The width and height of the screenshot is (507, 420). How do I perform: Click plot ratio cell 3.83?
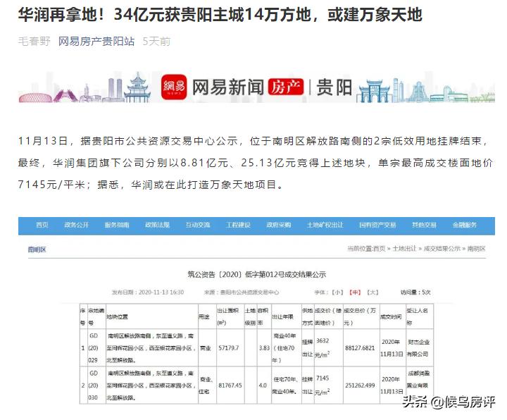[x=264, y=348]
